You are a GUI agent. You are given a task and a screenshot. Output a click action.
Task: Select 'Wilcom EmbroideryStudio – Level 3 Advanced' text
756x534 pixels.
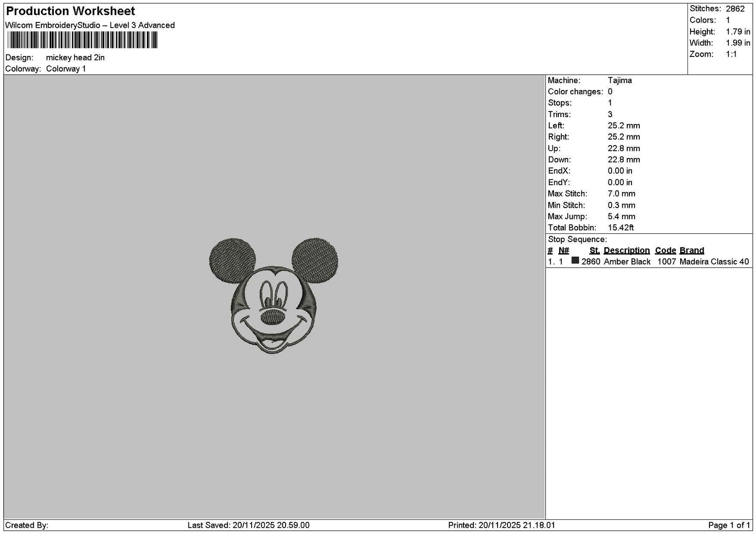(x=90, y=25)
